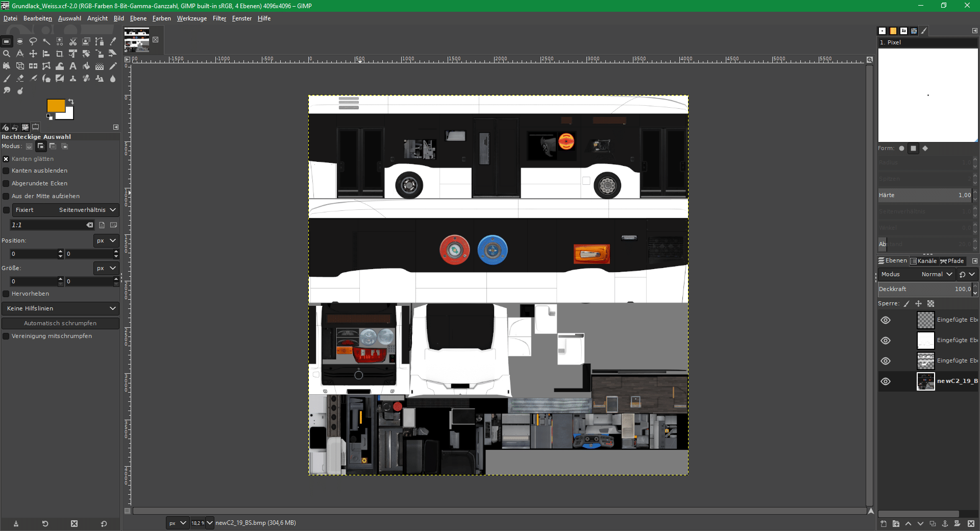Switch to the Pfade tab
Viewport: 980px width, 531px height.
tap(952, 261)
